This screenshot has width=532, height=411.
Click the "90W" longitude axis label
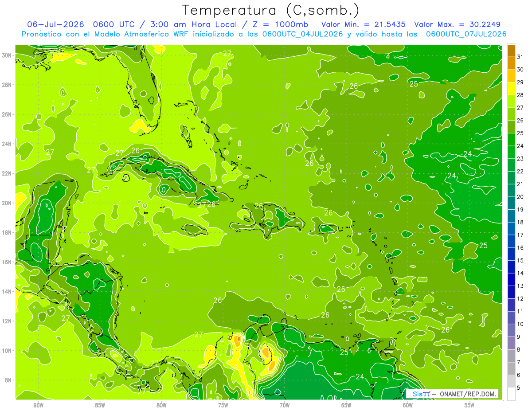click(38, 405)
